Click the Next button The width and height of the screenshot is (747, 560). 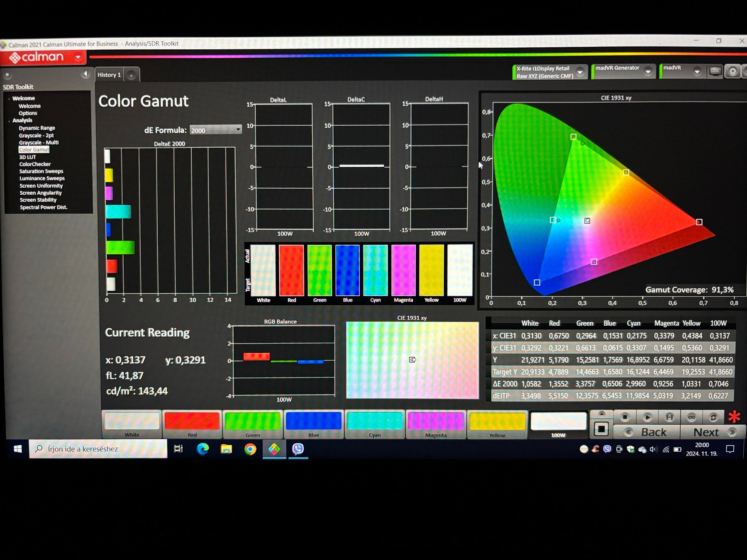pos(712,432)
